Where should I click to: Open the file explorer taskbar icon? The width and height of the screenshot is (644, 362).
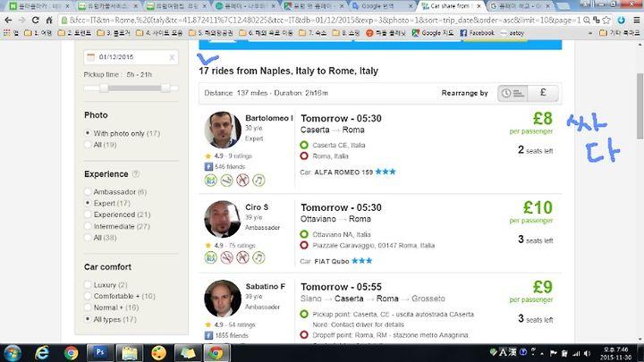pyautogui.click(x=130, y=353)
